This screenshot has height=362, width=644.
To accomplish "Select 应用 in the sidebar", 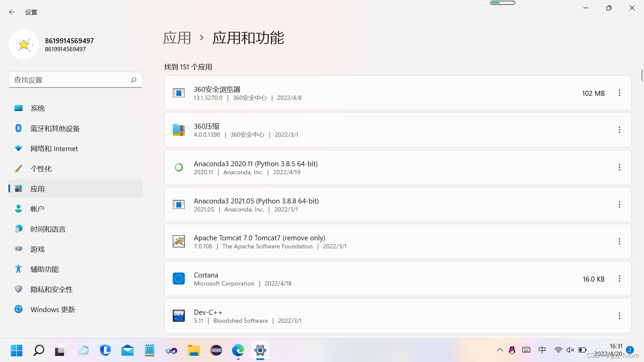I will pos(75,189).
